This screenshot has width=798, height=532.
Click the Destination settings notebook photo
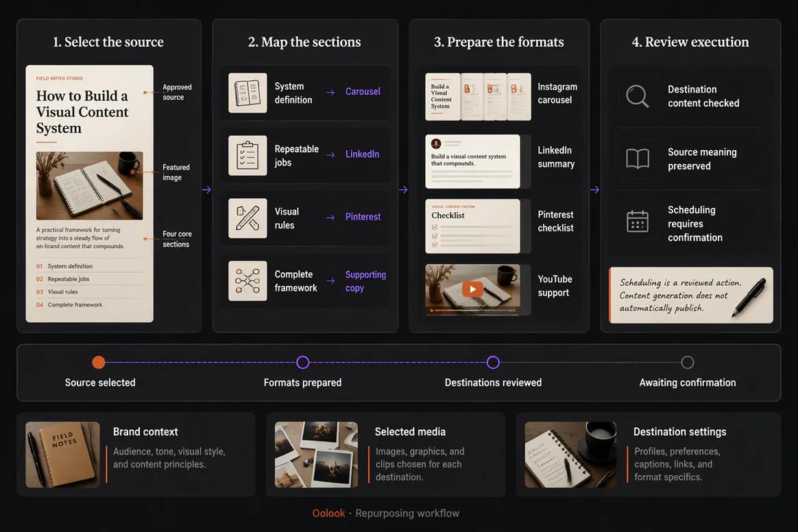(x=570, y=455)
